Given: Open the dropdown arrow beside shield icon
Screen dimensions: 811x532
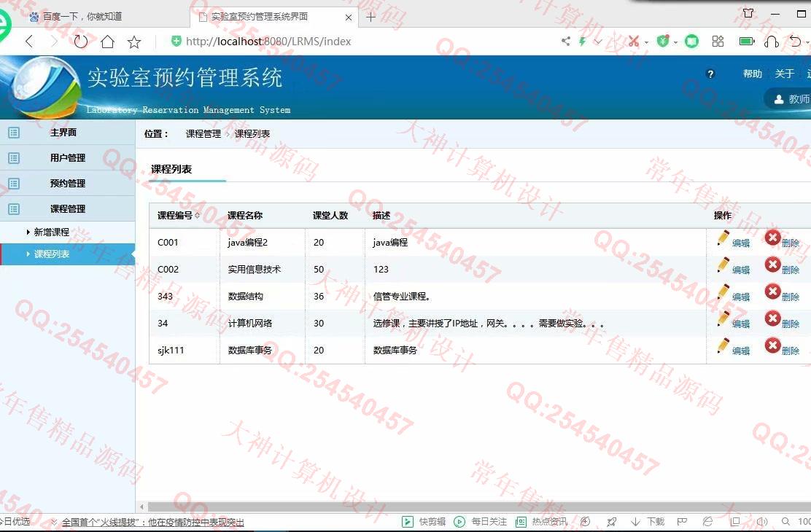Looking at the screenshot, I should tap(675, 42).
